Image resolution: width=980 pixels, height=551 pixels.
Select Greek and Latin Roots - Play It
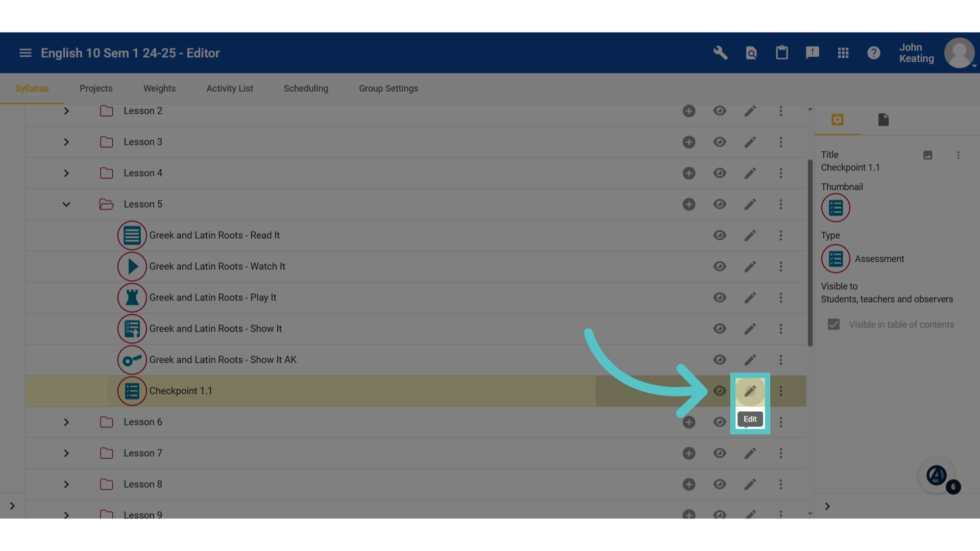[212, 298]
